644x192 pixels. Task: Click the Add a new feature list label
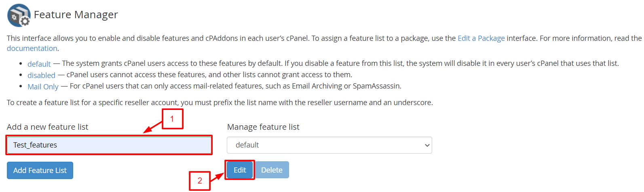47,127
